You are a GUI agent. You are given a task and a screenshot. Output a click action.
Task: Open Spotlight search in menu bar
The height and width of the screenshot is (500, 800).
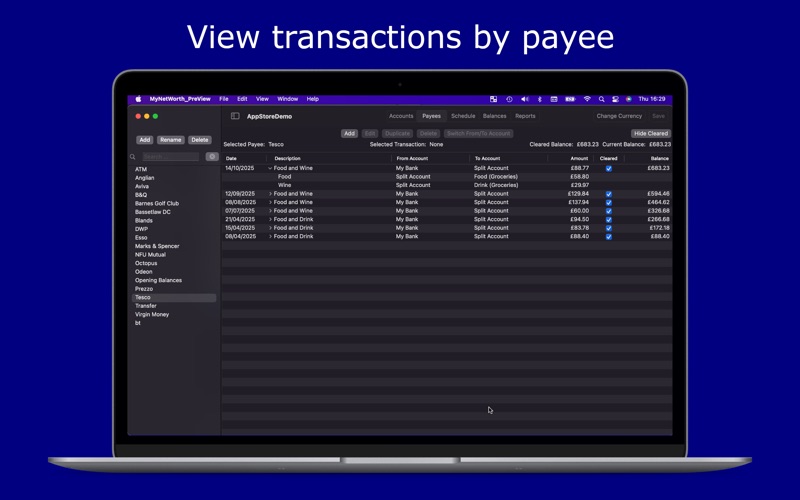(602, 99)
